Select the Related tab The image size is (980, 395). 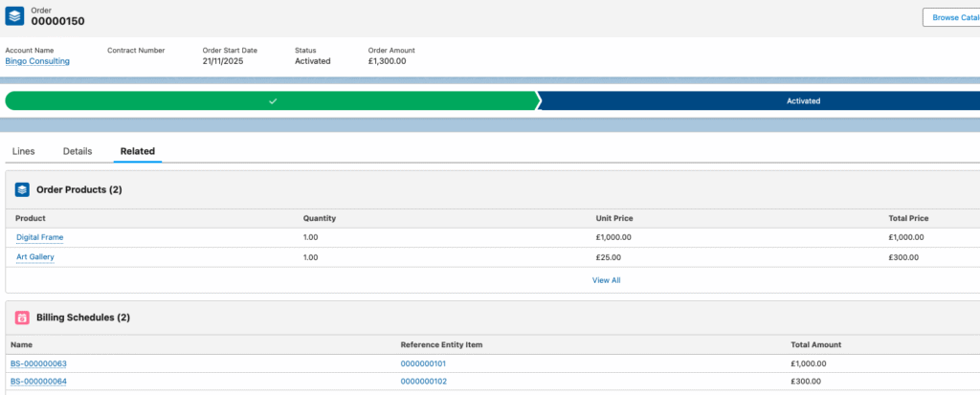pos(138,151)
